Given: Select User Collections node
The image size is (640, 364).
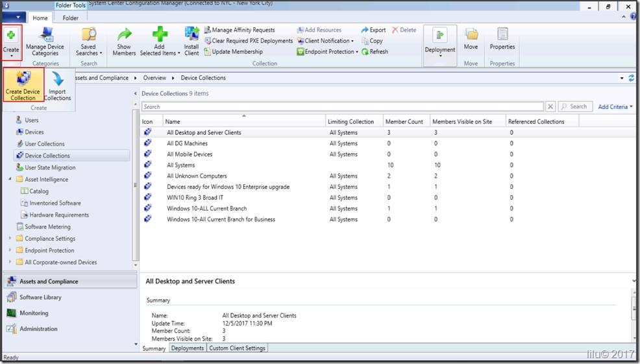Looking at the screenshot, I should (x=40, y=143).
